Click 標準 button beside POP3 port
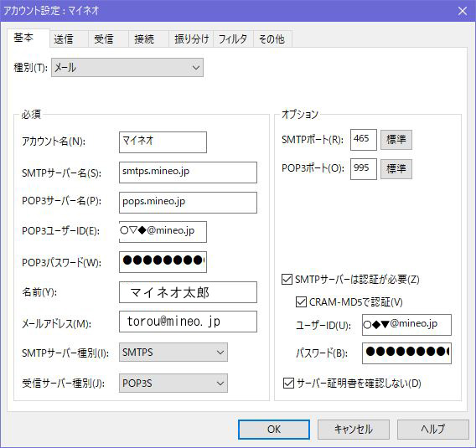 [x=396, y=169]
